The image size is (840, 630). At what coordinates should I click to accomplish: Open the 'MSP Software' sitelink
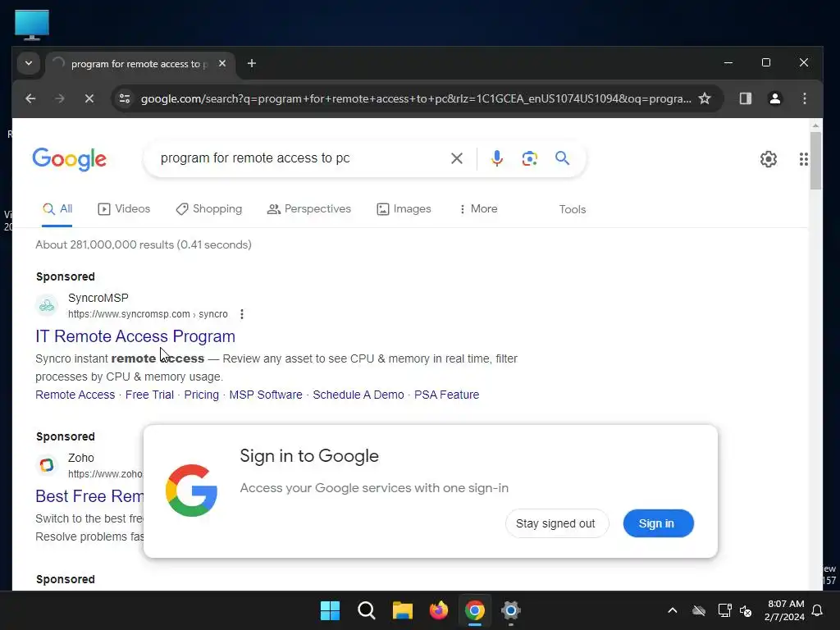[x=266, y=395]
